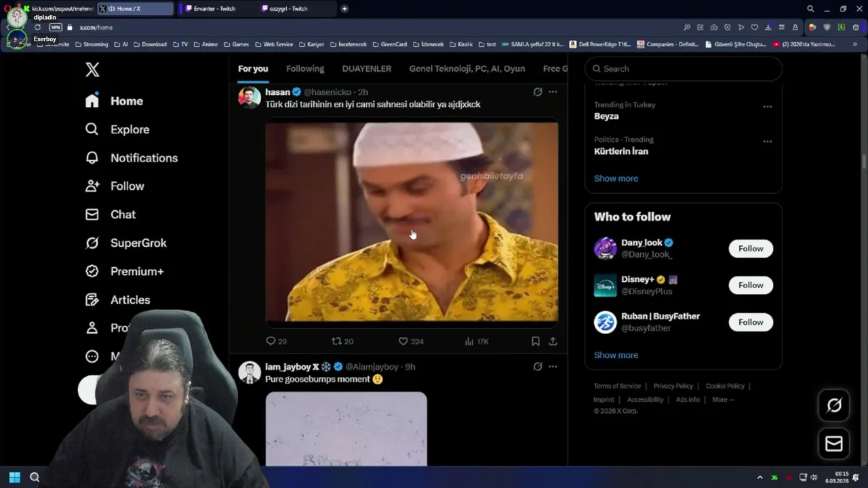Open the Kürtlerin İran trending topic
Image resolution: width=868 pixels, height=488 pixels.
621,152
